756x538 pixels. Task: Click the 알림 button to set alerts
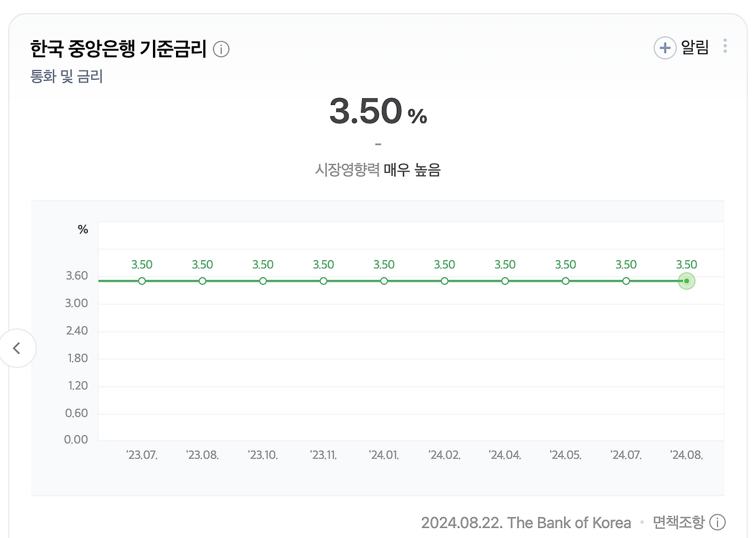(695, 47)
